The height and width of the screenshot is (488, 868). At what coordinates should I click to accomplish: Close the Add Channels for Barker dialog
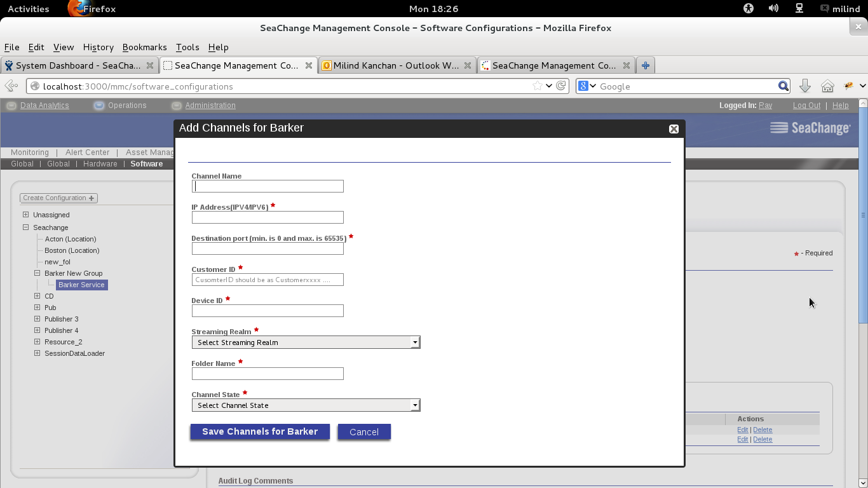pos(674,129)
